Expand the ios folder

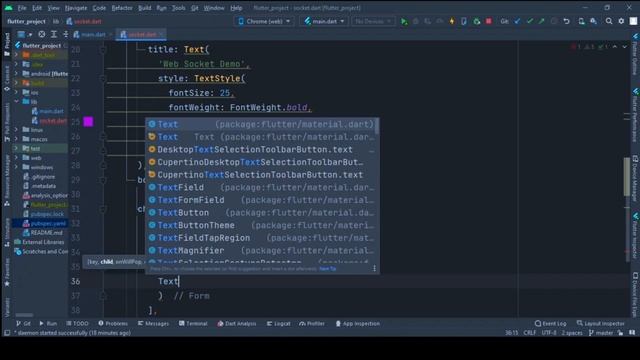point(16,92)
